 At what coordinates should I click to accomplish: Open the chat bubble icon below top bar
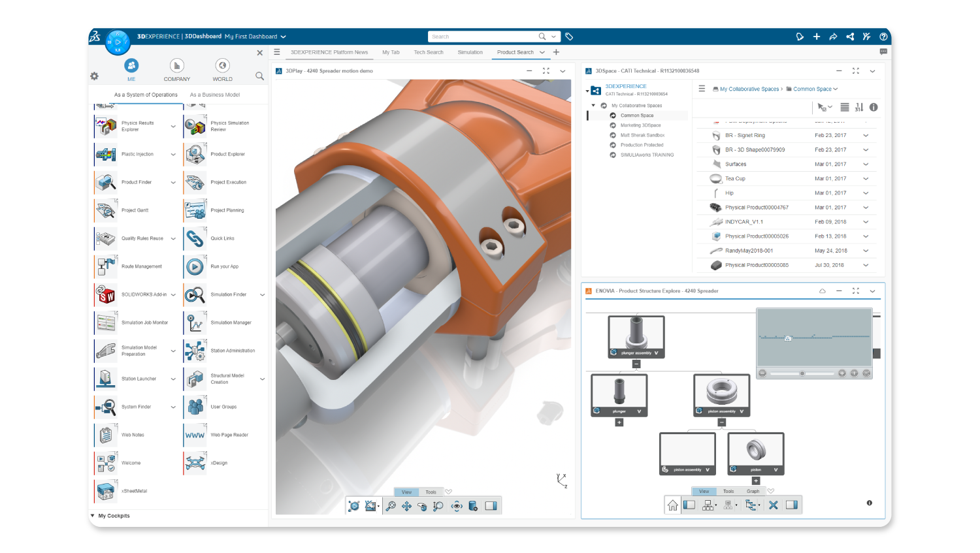[883, 52]
